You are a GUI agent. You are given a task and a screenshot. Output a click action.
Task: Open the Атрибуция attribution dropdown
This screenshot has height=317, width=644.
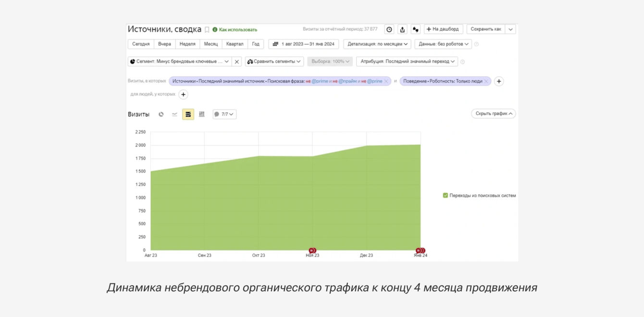click(x=407, y=62)
